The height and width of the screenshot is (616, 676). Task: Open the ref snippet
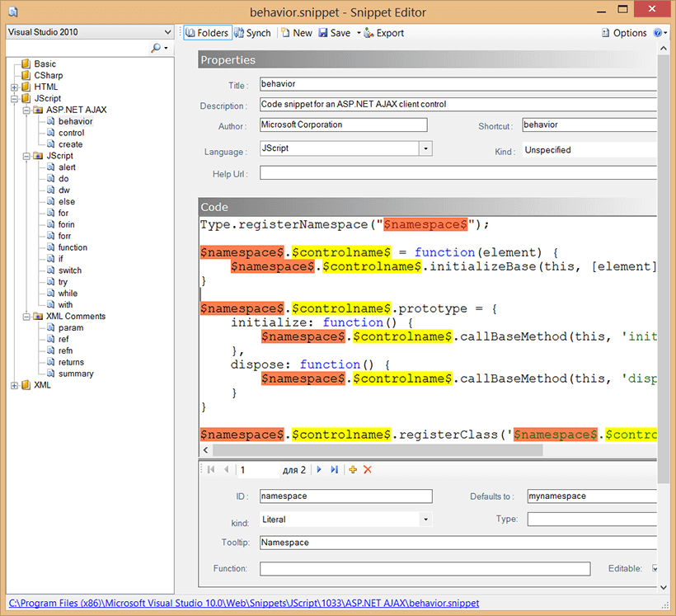(x=63, y=340)
